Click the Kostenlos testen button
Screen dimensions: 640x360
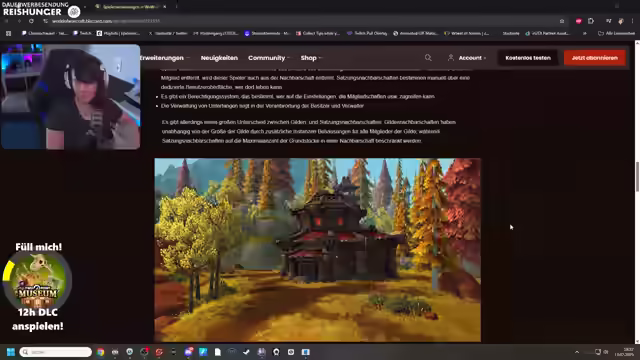click(x=528, y=58)
